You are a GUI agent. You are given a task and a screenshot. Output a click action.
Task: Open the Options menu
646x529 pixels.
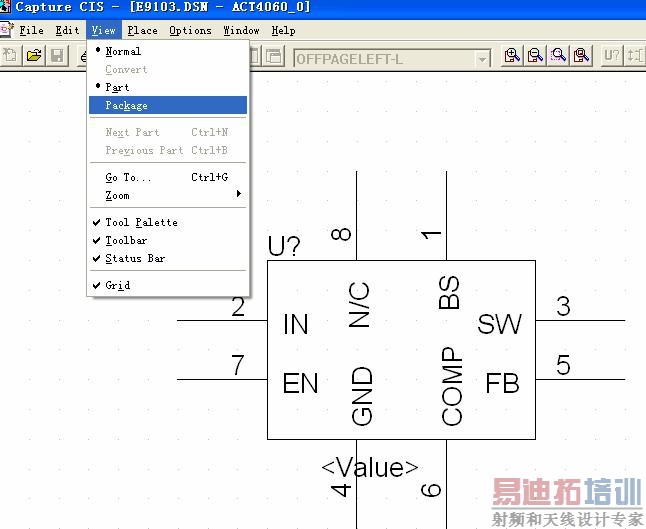[190, 30]
